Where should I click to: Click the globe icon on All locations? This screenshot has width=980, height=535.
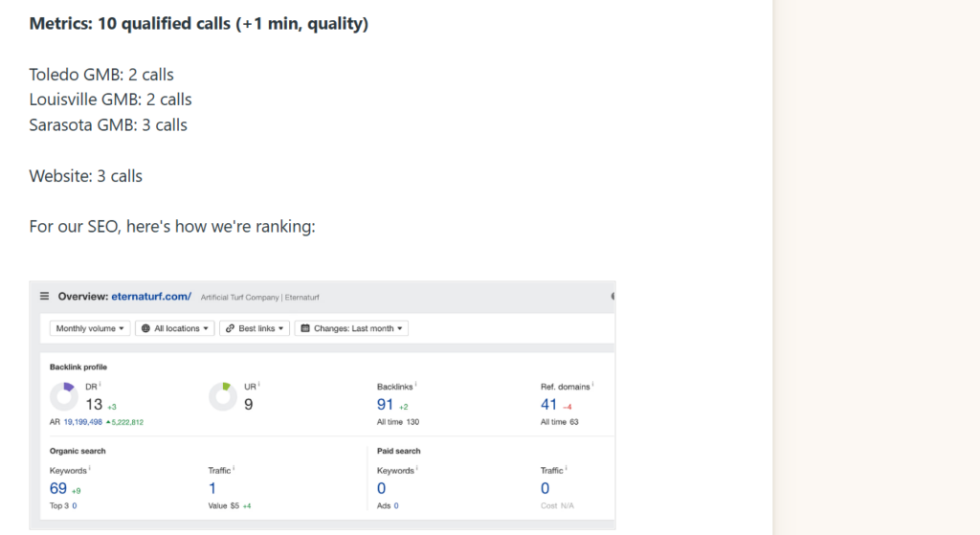[x=145, y=328]
